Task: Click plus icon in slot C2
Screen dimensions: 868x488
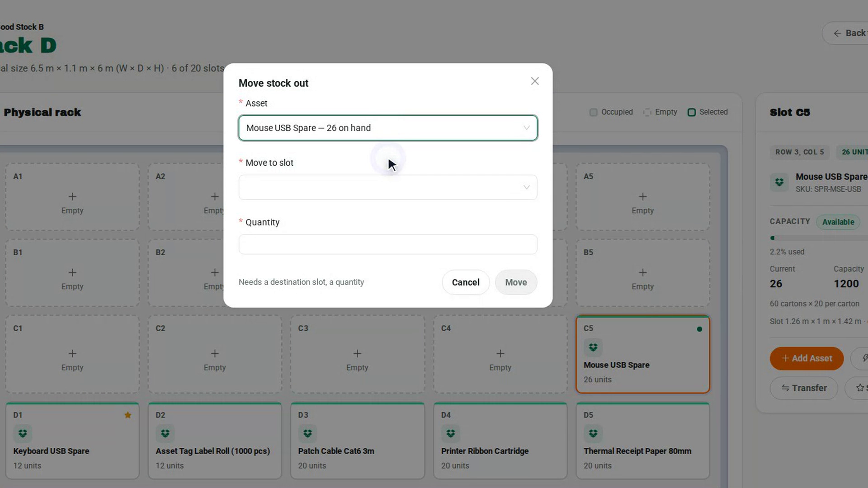Action: coord(215,353)
